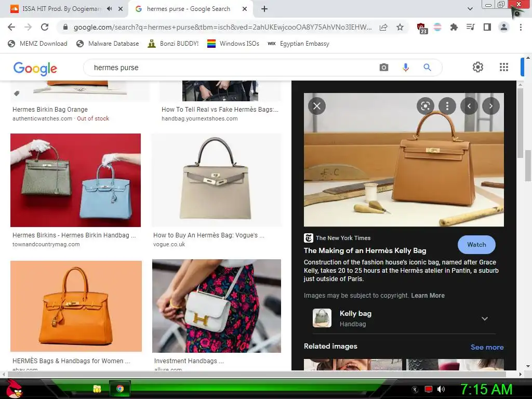Open white H bag Investment Handbags thumbnail
Image resolution: width=532 pixels, height=399 pixels.
click(217, 306)
